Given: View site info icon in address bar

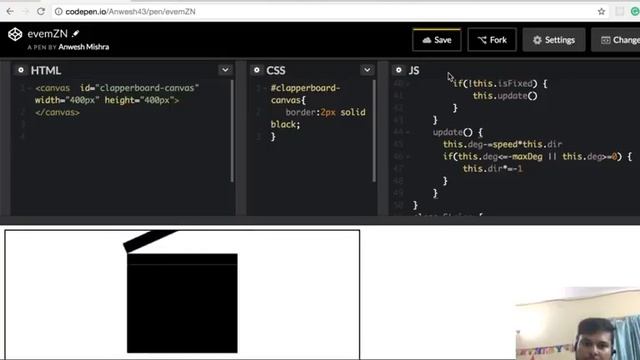Looking at the screenshot, I should click(x=58, y=11).
